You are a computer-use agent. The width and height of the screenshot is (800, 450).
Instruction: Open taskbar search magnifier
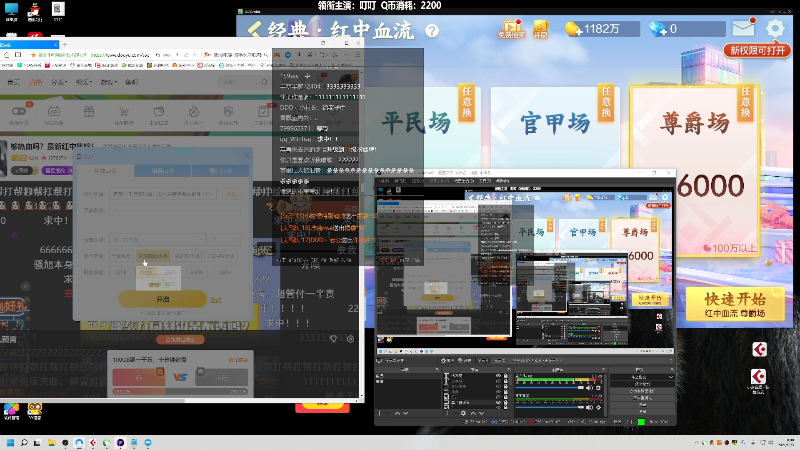pyautogui.click(x=24, y=443)
